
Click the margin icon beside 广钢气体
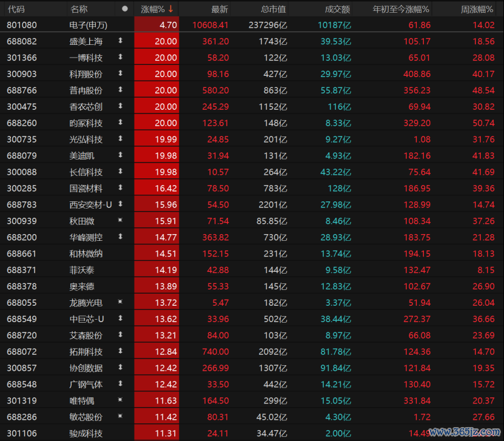121,383
